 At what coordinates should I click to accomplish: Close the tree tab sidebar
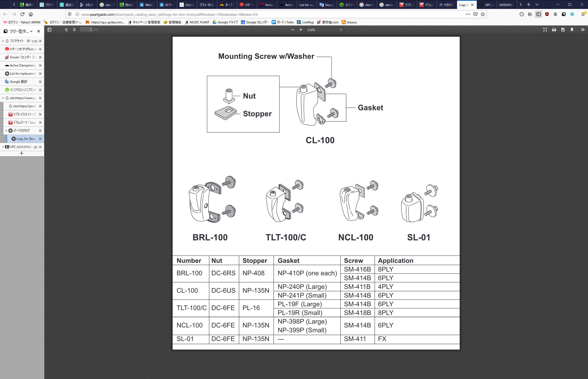click(39, 31)
